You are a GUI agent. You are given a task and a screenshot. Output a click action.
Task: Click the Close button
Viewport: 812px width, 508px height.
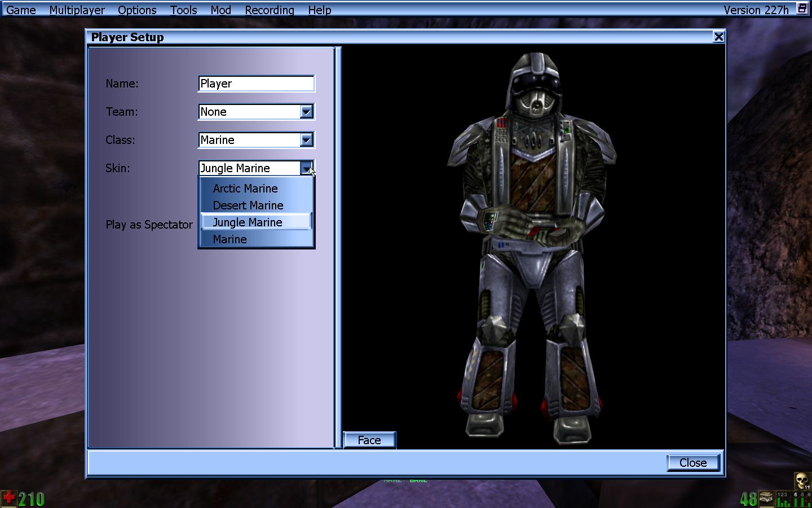pyautogui.click(x=693, y=463)
